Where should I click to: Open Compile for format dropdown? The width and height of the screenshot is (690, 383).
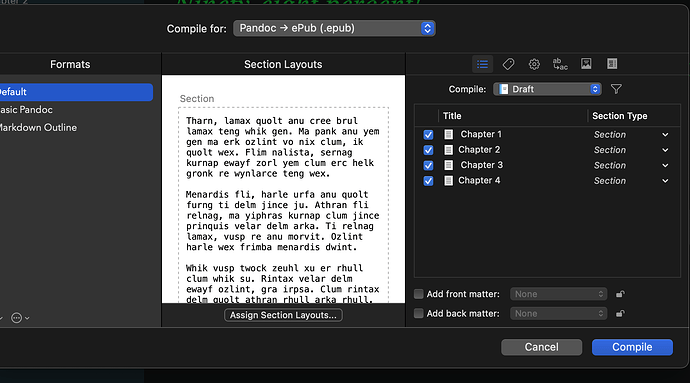click(x=334, y=28)
